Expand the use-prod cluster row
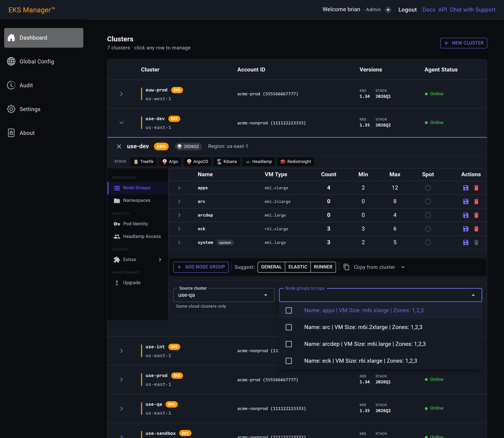Viewport: 504px width, 438px height. (121, 380)
